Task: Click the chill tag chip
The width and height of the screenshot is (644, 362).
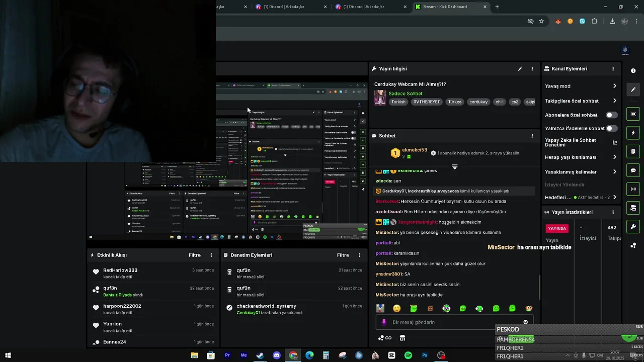Action: pos(499,102)
